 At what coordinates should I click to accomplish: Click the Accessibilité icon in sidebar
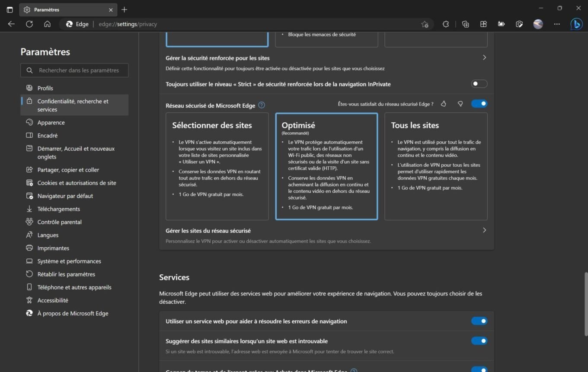(x=29, y=300)
